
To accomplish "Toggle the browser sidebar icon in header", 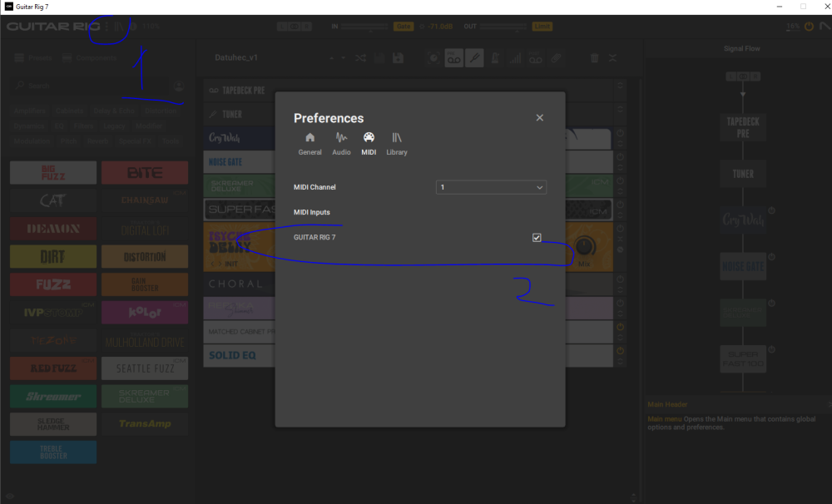I will coord(119,26).
